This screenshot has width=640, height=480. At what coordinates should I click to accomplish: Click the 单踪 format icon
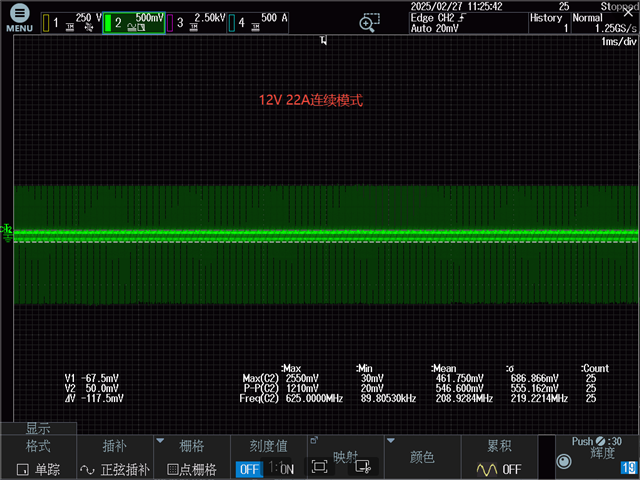(23, 470)
